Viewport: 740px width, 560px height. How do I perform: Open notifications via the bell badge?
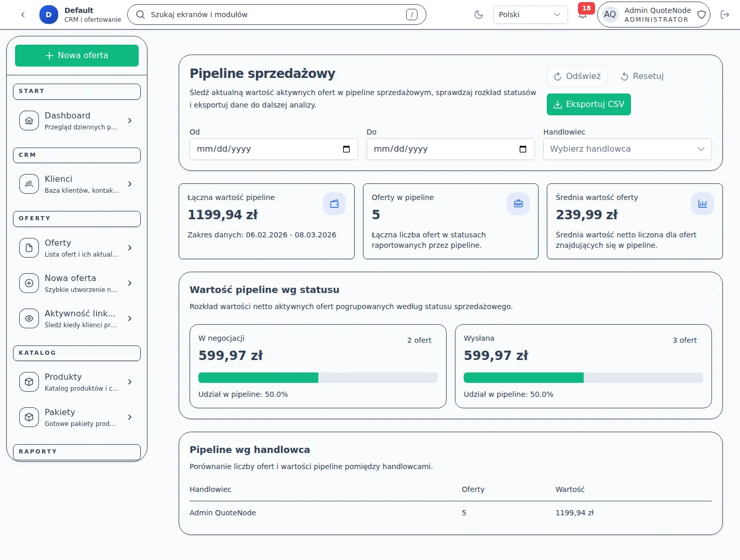click(x=583, y=15)
